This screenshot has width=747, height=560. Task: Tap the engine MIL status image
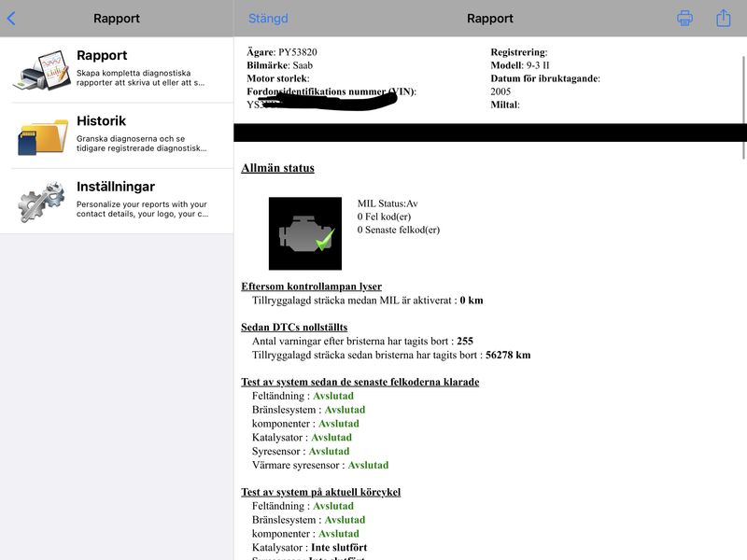click(305, 233)
